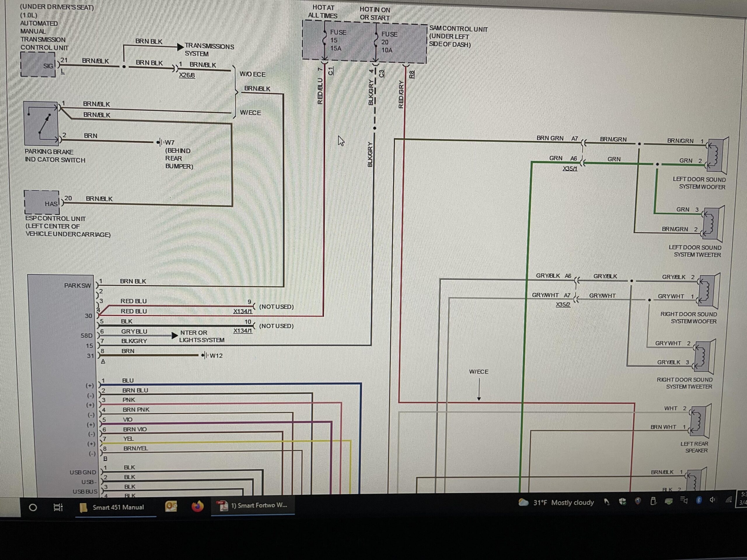Open Outlook from the taskbar
The image size is (747, 560).
click(171, 506)
